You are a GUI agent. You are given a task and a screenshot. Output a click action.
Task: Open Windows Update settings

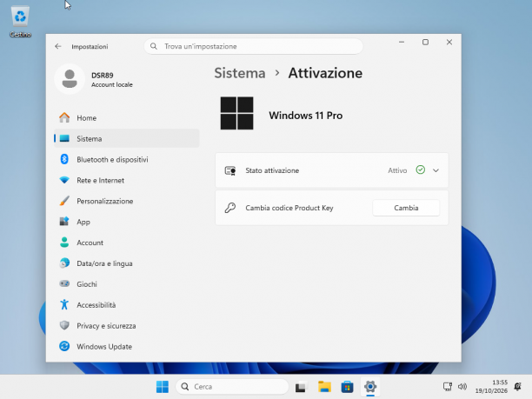pyautogui.click(x=127, y=346)
